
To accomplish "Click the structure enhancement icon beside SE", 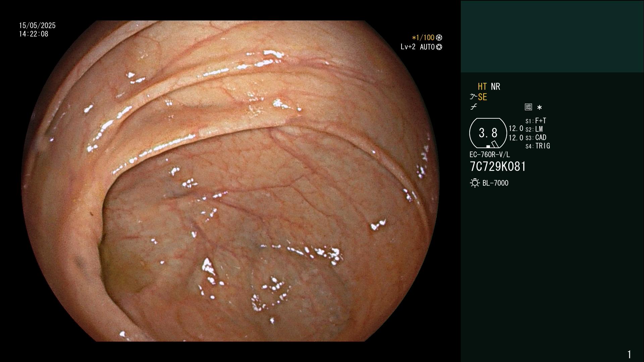I will (x=473, y=97).
